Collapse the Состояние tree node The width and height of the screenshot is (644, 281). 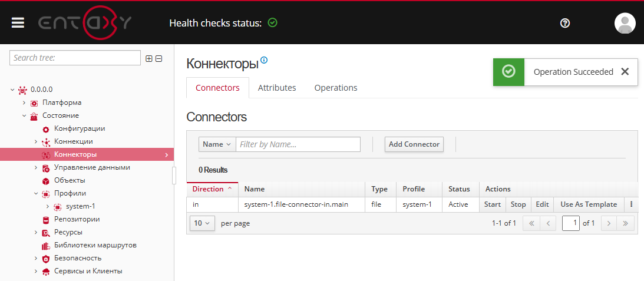coord(24,115)
